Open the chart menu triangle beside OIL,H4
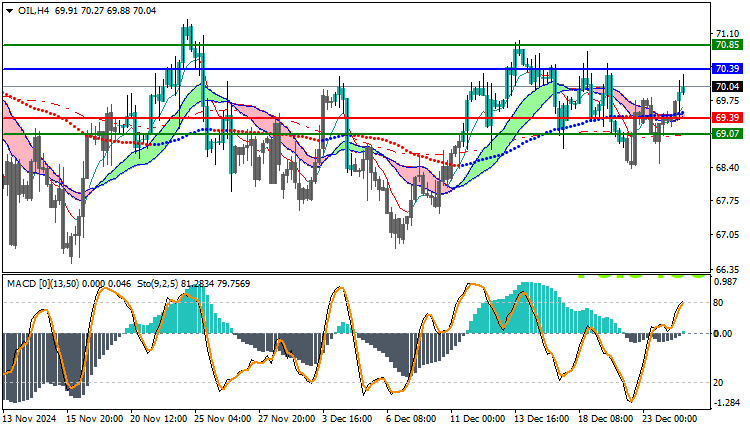The image size is (750, 430). tap(10, 11)
